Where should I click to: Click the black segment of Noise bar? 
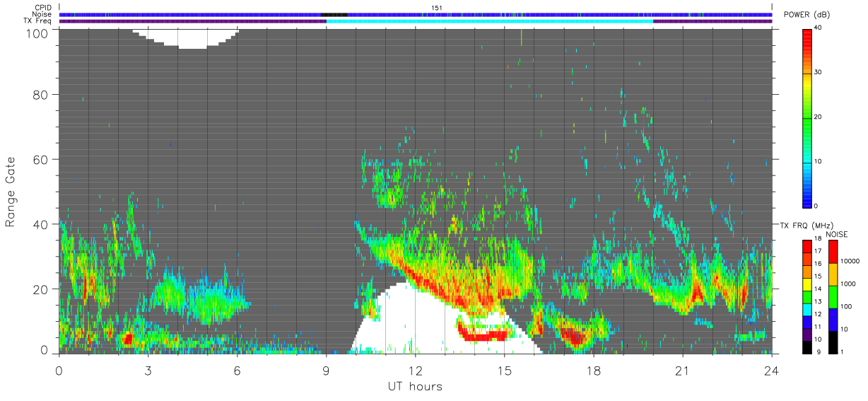[334, 14]
